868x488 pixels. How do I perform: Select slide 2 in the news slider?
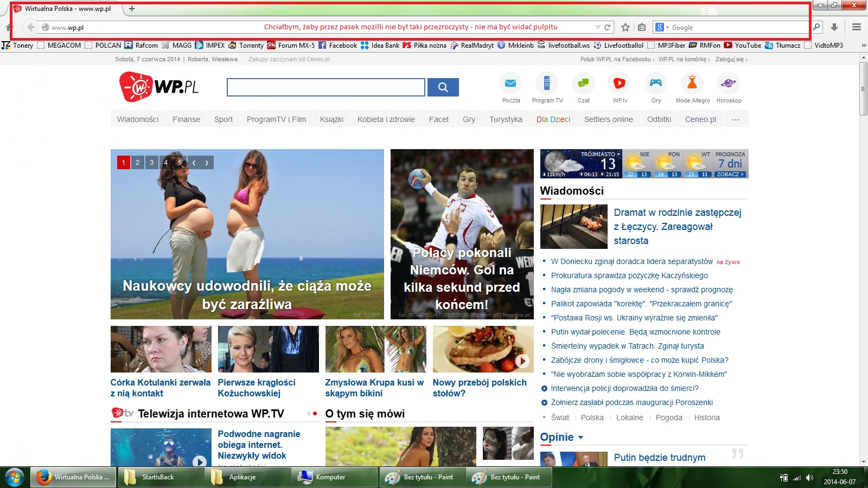138,162
